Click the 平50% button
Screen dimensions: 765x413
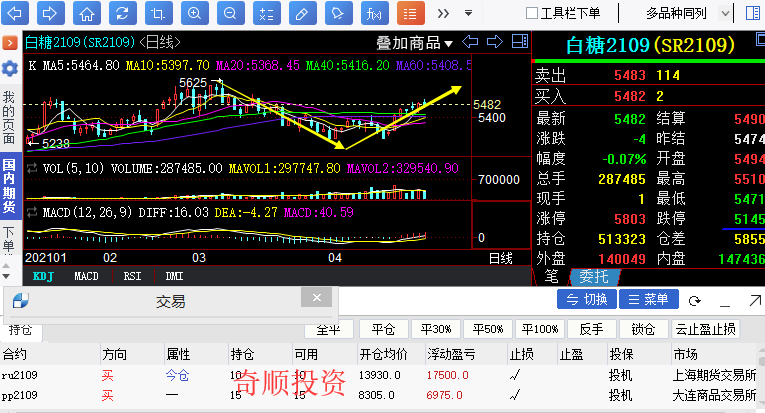488,329
